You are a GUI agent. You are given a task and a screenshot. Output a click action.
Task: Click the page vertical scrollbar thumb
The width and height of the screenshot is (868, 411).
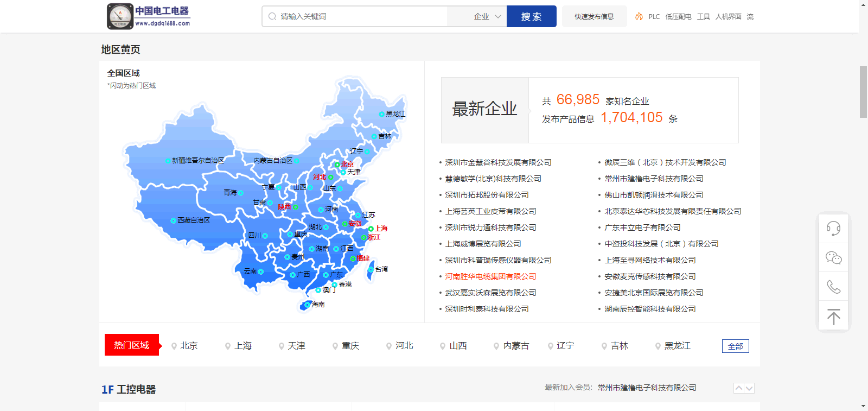[863, 92]
